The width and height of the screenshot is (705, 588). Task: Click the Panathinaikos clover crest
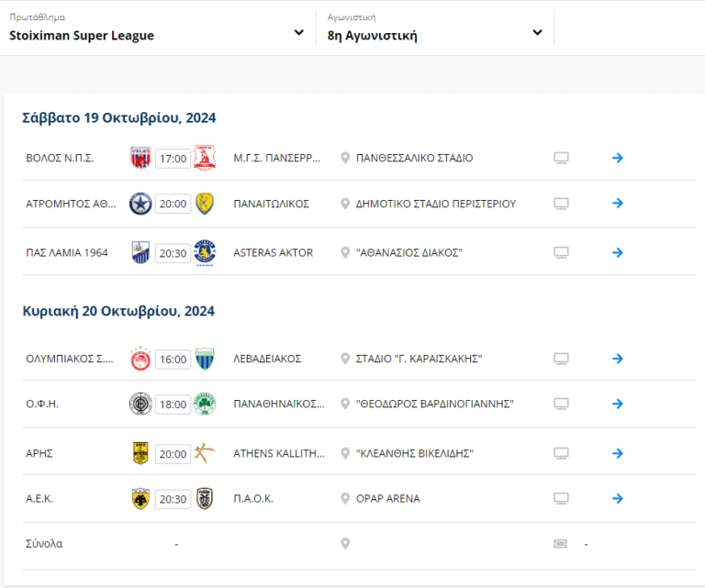pos(204,404)
